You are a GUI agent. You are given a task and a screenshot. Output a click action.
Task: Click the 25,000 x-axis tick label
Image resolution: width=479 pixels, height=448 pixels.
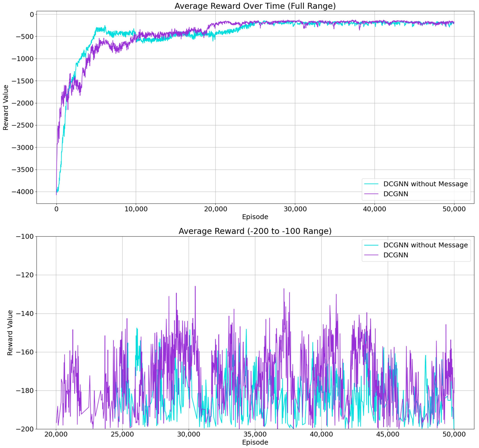[122, 434]
